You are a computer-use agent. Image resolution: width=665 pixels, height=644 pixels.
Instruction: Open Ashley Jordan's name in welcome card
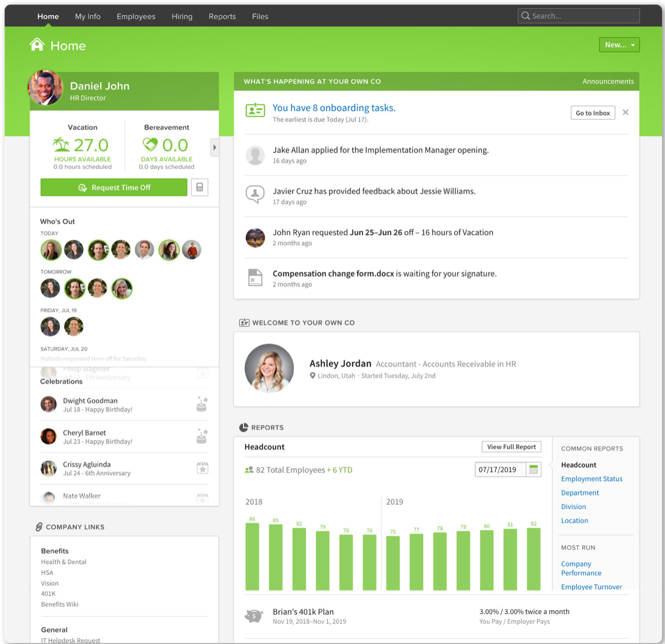pos(340,364)
